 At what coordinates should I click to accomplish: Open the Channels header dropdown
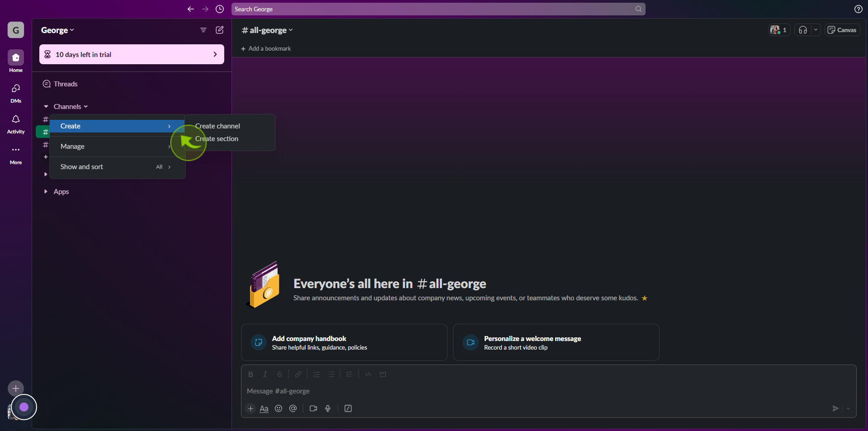(x=71, y=107)
